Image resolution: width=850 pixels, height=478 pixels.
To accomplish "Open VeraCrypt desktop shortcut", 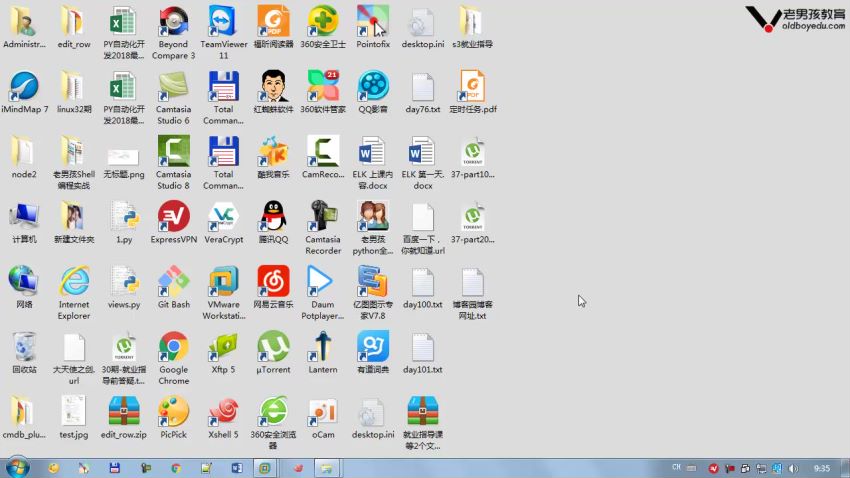I will (x=223, y=222).
